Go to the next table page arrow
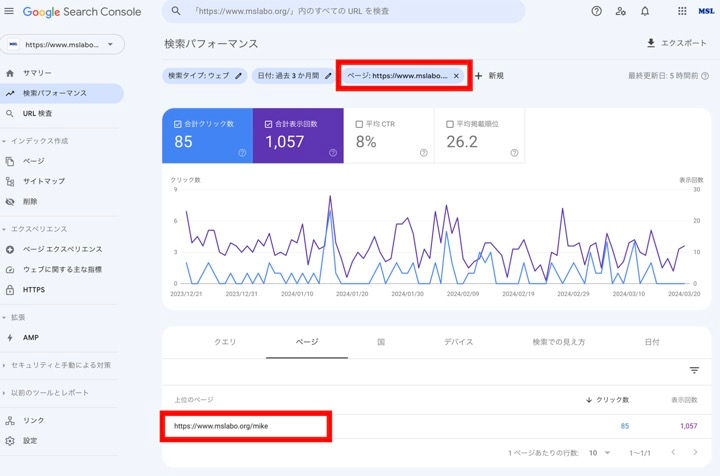This screenshot has height=476, width=720. [695, 452]
